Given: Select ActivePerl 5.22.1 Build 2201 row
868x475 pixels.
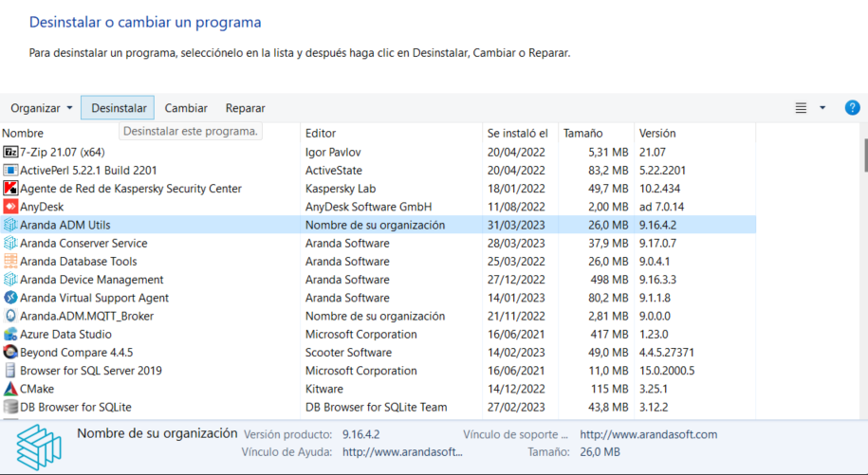Looking at the screenshot, I should click(x=88, y=171).
